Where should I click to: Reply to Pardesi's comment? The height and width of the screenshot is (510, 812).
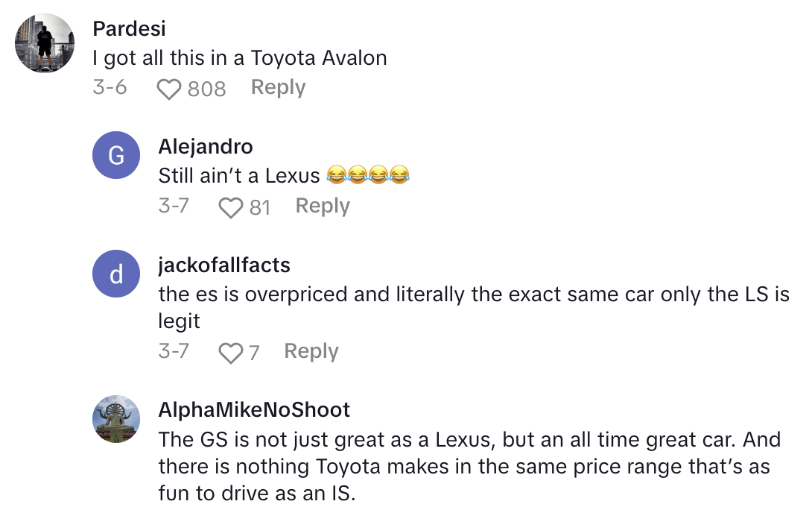[277, 87]
